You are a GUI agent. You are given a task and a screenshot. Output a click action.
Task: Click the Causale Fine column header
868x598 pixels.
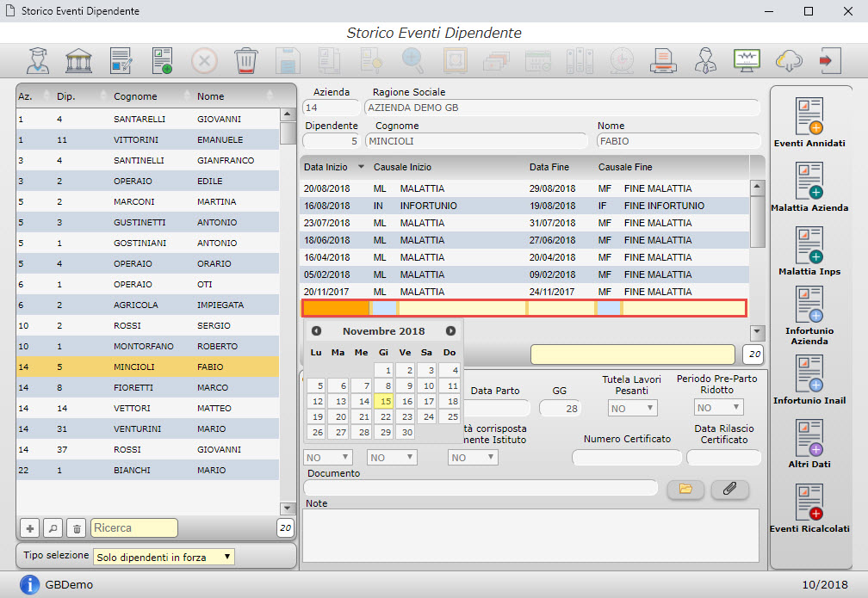coord(625,167)
